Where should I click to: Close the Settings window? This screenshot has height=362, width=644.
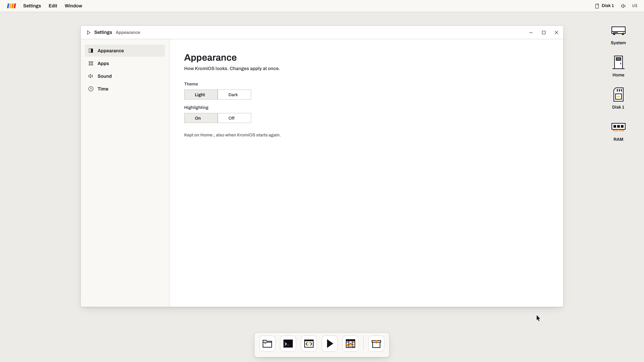556,33
